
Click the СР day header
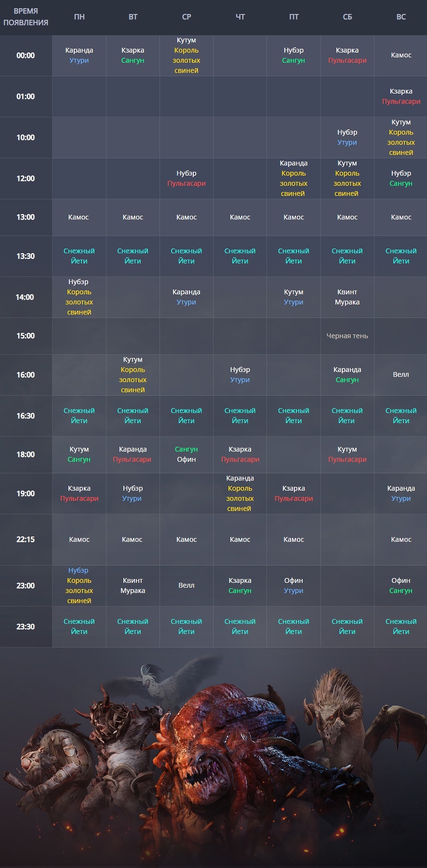[187, 17]
